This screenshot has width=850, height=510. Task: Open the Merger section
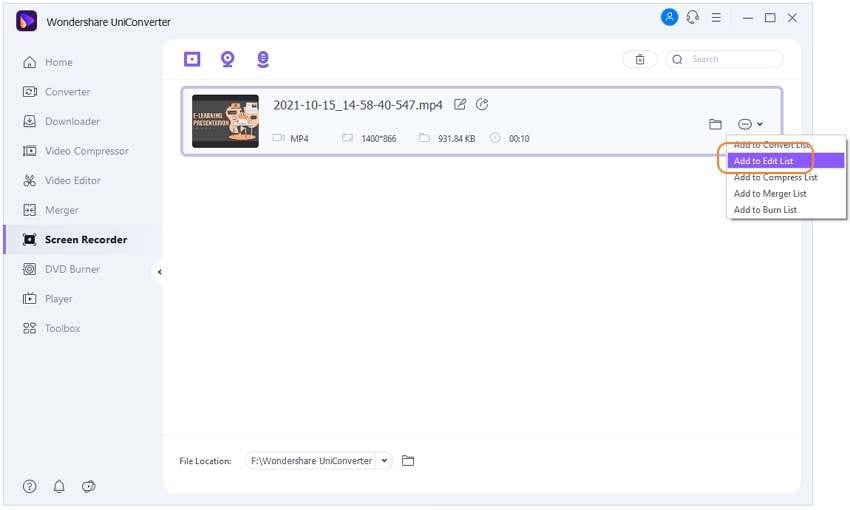pos(50,210)
